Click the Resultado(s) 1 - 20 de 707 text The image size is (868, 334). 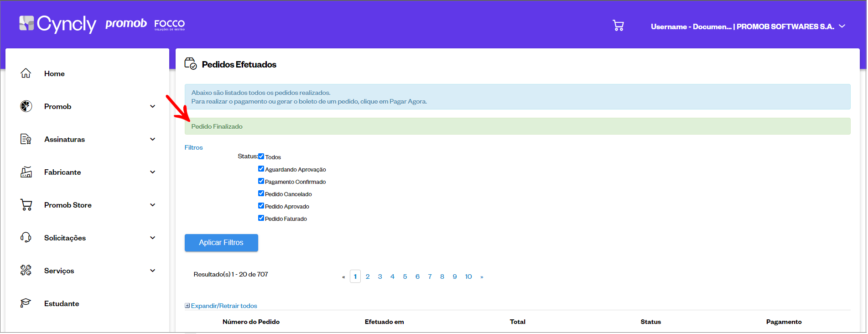pyautogui.click(x=231, y=274)
